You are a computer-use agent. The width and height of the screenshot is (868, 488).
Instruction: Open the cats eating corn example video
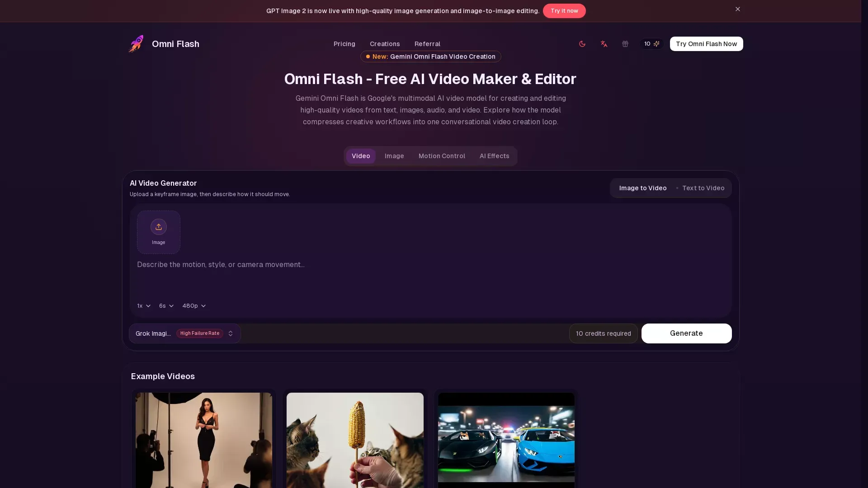355,440
